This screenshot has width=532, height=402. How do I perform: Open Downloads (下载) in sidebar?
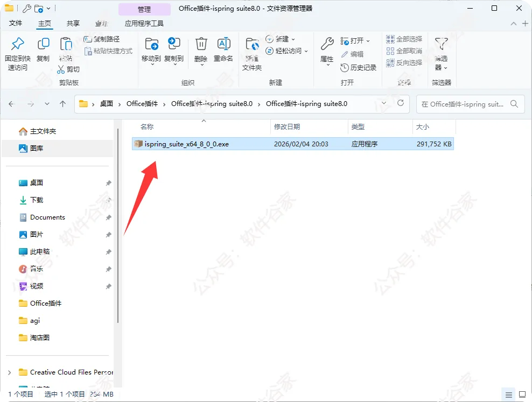coord(36,200)
